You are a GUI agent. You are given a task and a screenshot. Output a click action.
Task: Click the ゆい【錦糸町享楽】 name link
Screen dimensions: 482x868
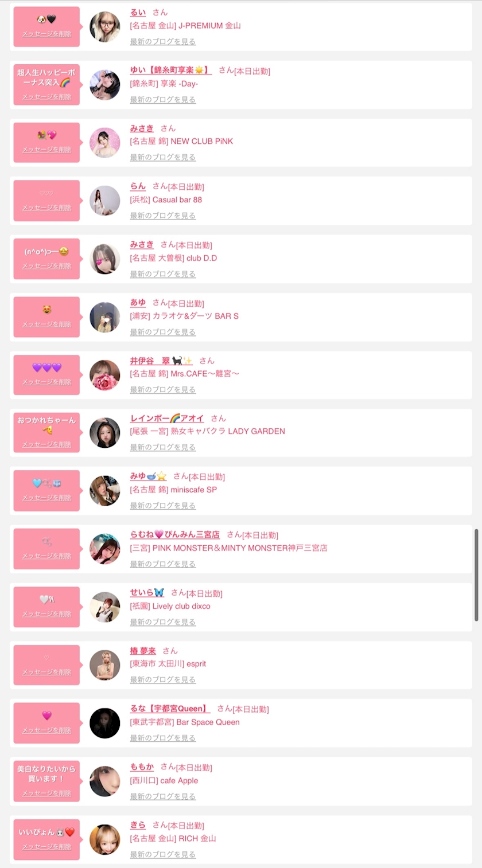(171, 70)
